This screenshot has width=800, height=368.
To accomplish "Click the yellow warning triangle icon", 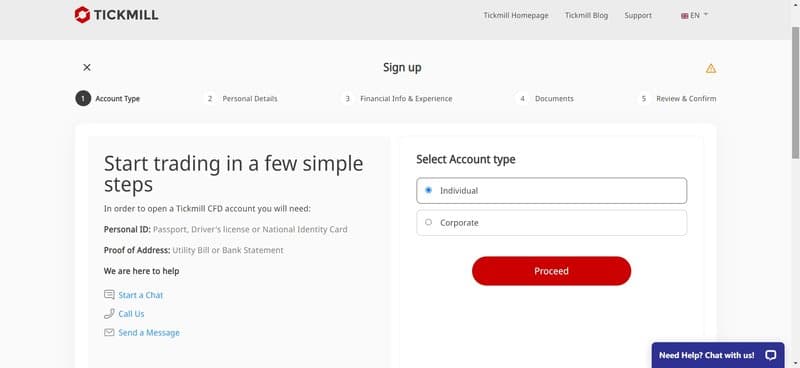I will [711, 68].
